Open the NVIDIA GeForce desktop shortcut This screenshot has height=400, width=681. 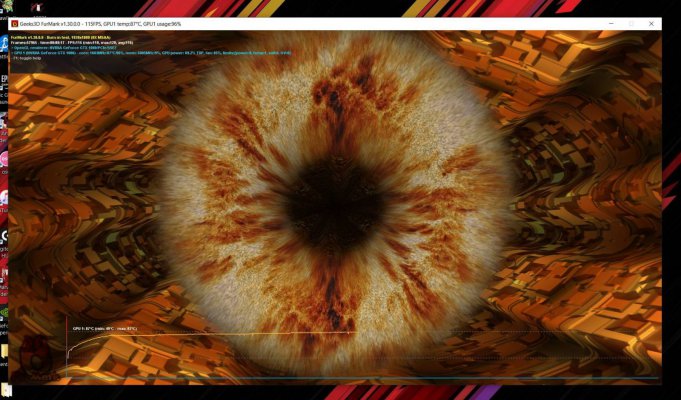[3, 314]
